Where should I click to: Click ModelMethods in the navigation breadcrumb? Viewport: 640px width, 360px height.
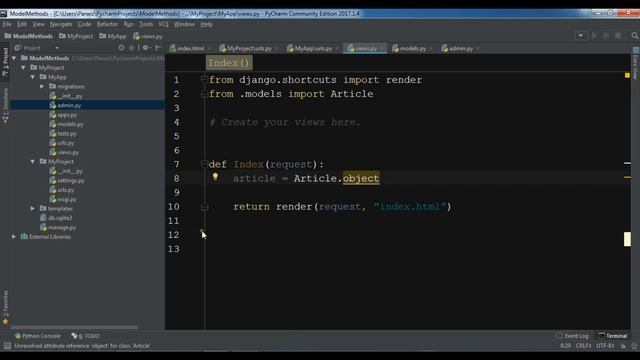(29, 36)
